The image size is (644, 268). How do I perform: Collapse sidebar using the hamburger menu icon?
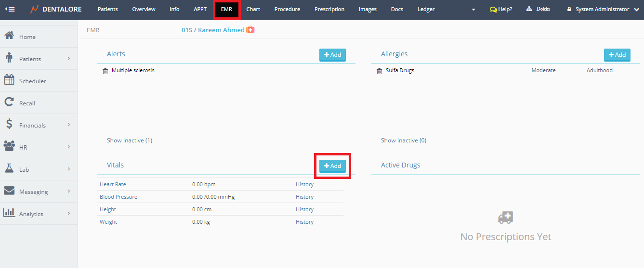(10, 9)
